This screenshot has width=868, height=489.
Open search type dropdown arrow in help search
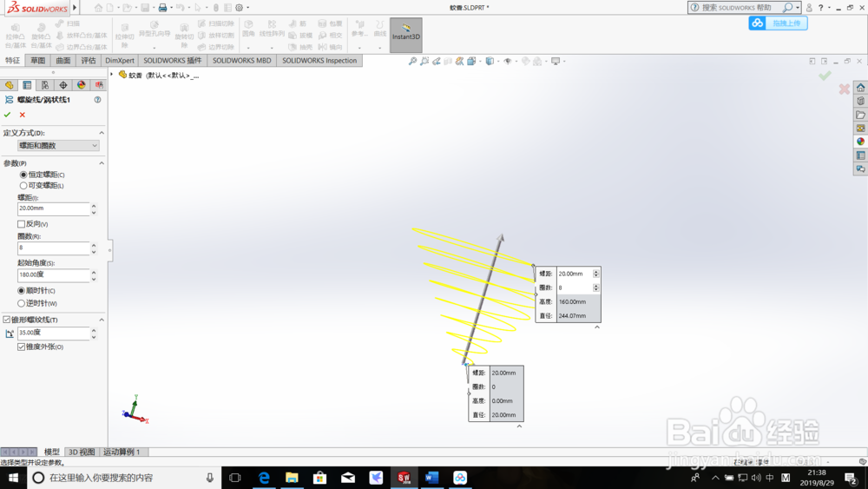[798, 8]
